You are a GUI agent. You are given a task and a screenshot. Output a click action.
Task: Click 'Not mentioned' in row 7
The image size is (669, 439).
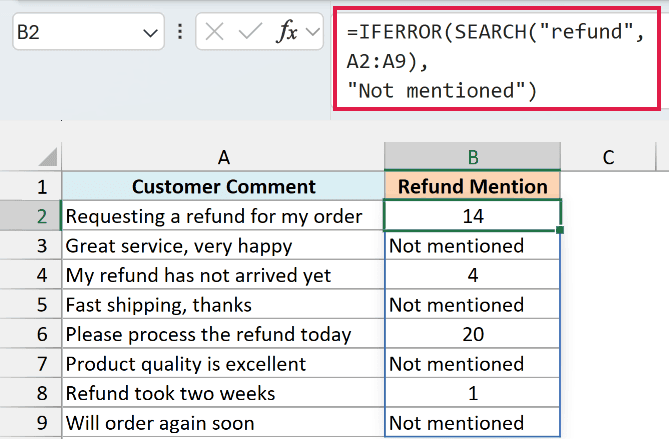coord(472,364)
